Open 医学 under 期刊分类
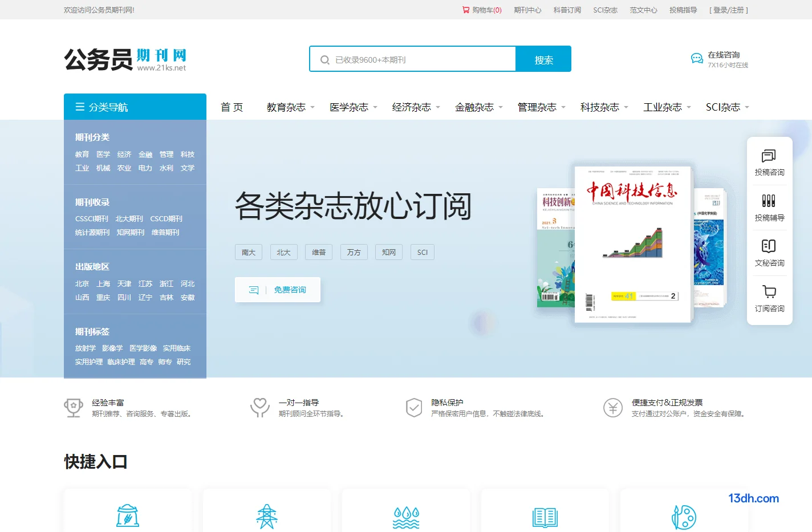The image size is (812, 532). [x=103, y=155]
